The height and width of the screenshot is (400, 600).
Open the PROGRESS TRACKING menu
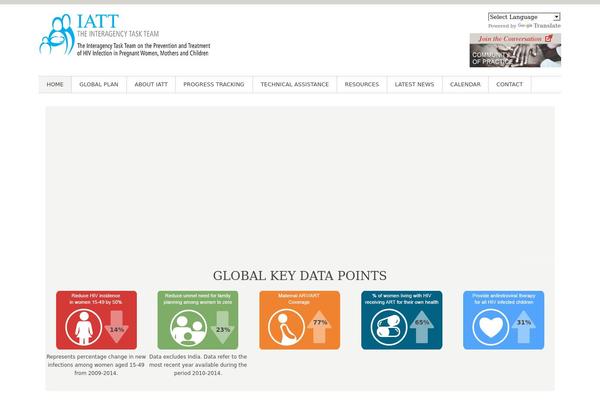tap(214, 84)
